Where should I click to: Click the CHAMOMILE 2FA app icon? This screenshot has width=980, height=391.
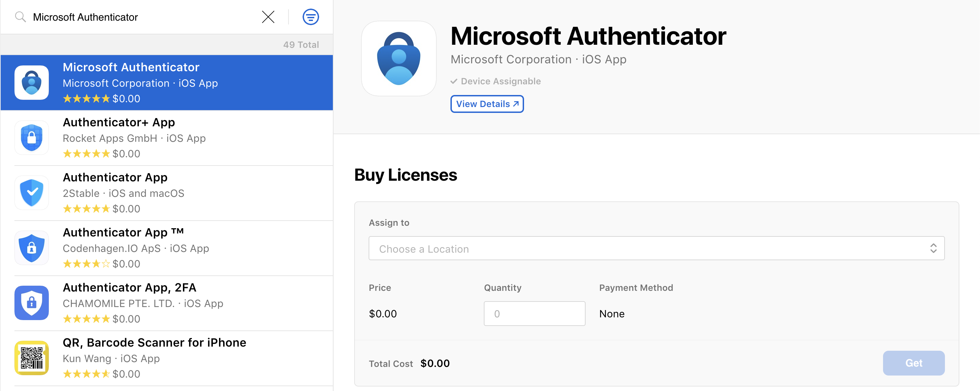32,303
